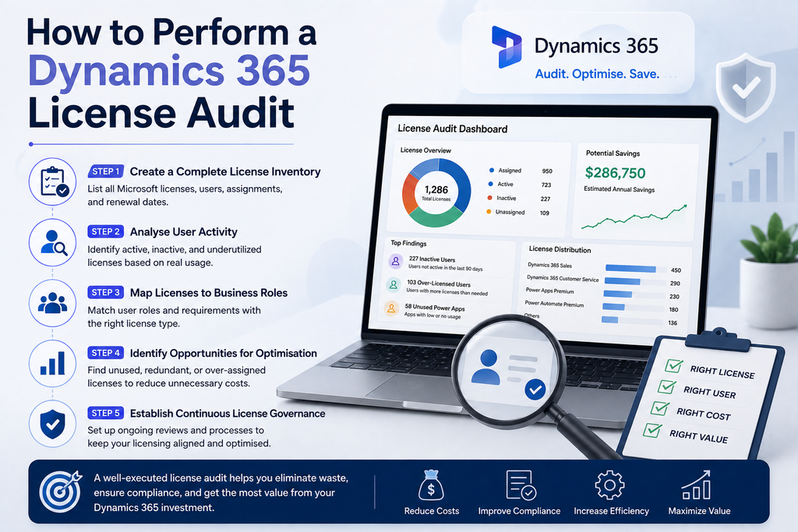Viewport: 798px width, 532px height.
Task: Click the shield checkmark icon for Step 5
Action: tap(53, 424)
